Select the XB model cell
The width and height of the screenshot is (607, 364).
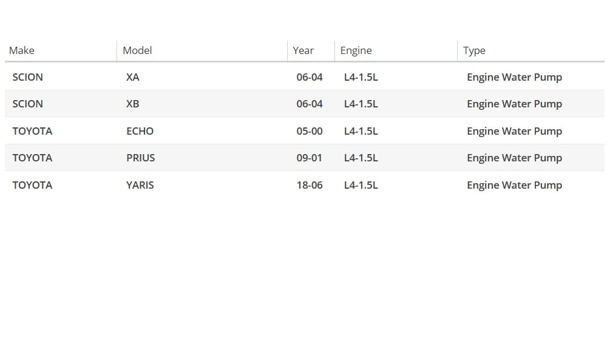(x=133, y=104)
